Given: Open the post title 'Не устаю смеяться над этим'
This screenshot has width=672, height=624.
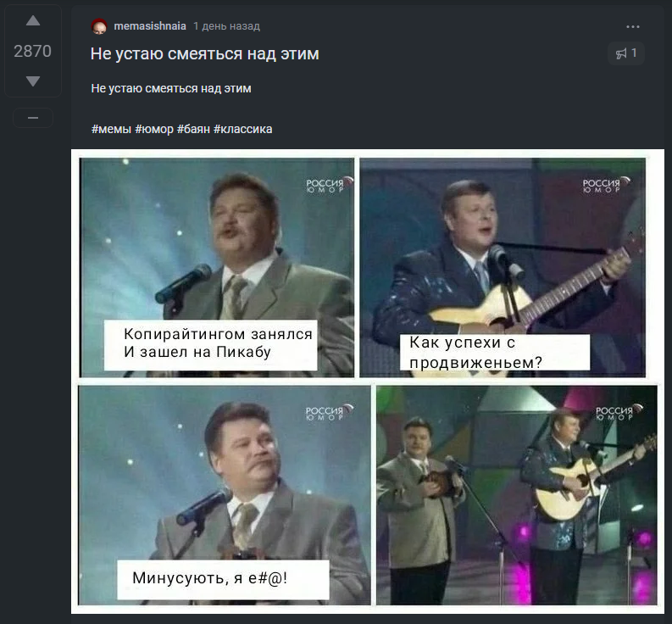Looking at the screenshot, I should 205,54.
